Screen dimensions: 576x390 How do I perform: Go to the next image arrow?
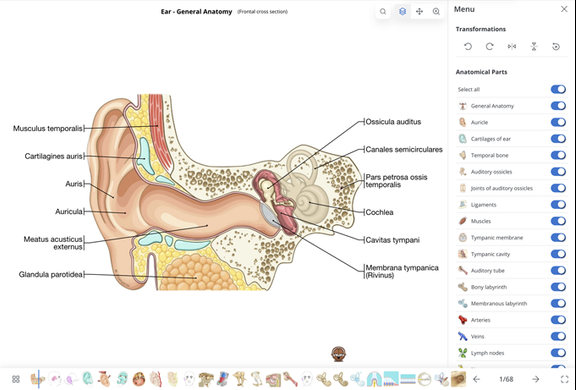tap(536, 379)
